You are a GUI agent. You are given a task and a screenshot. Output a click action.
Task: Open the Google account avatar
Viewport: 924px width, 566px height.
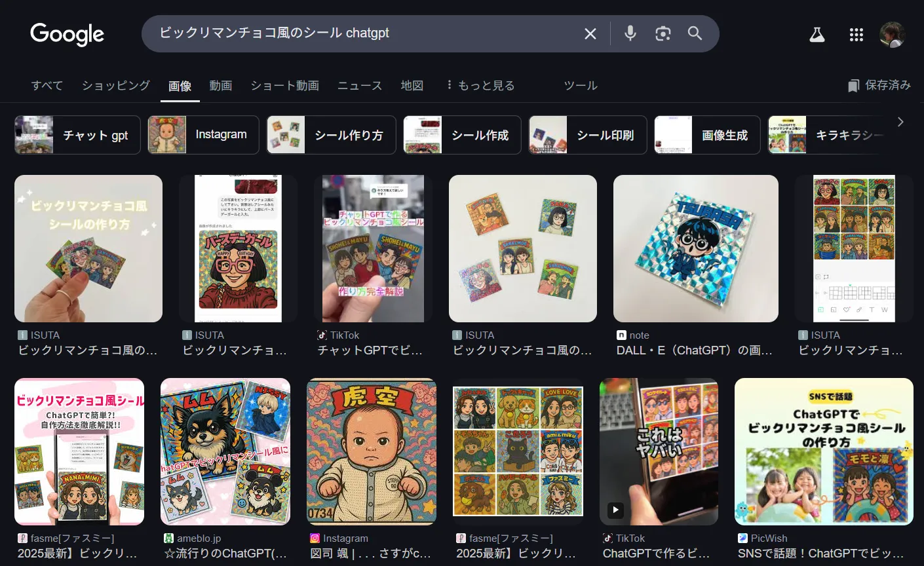coord(892,35)
